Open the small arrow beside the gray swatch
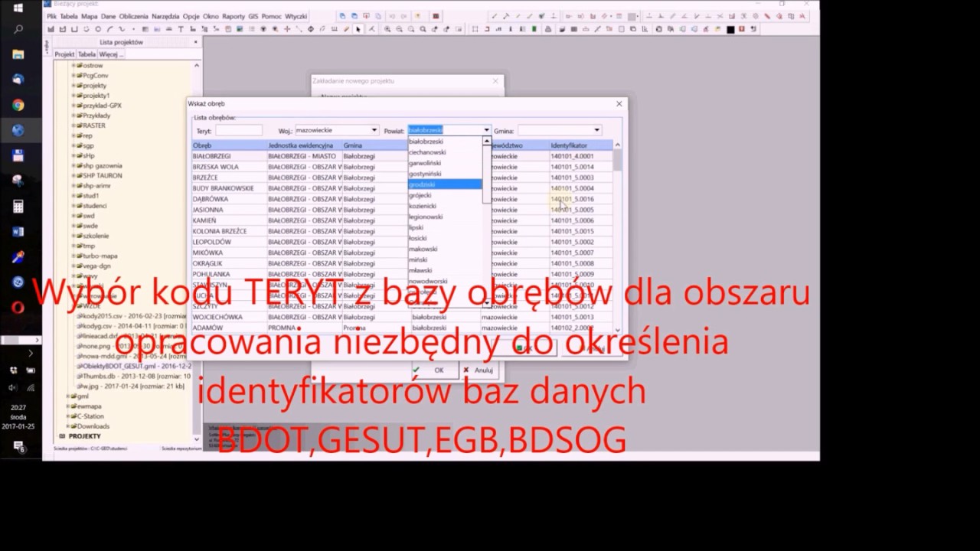 639,16
